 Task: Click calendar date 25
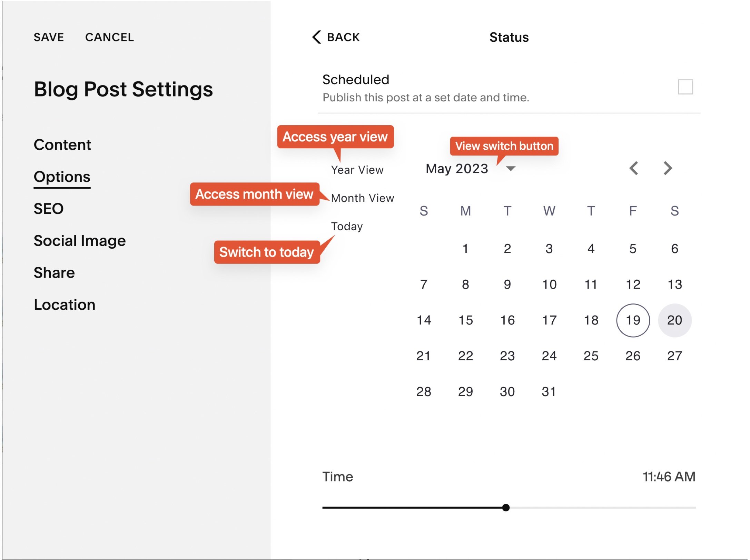591,356
